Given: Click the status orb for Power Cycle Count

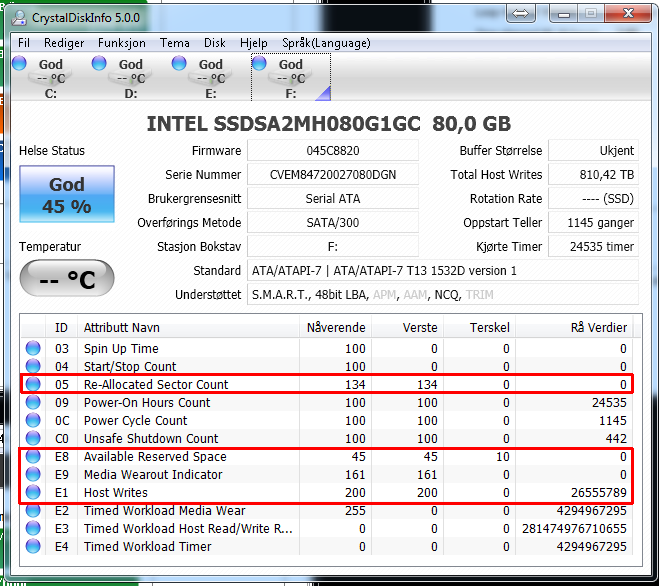Looking at the screenshot, I should pos(33,420).
